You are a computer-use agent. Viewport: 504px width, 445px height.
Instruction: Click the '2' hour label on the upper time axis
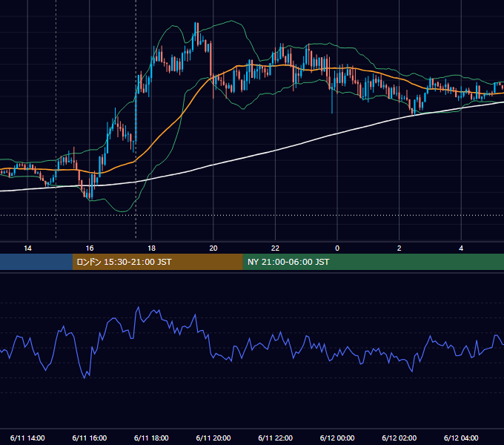click(x=399, y=248)
